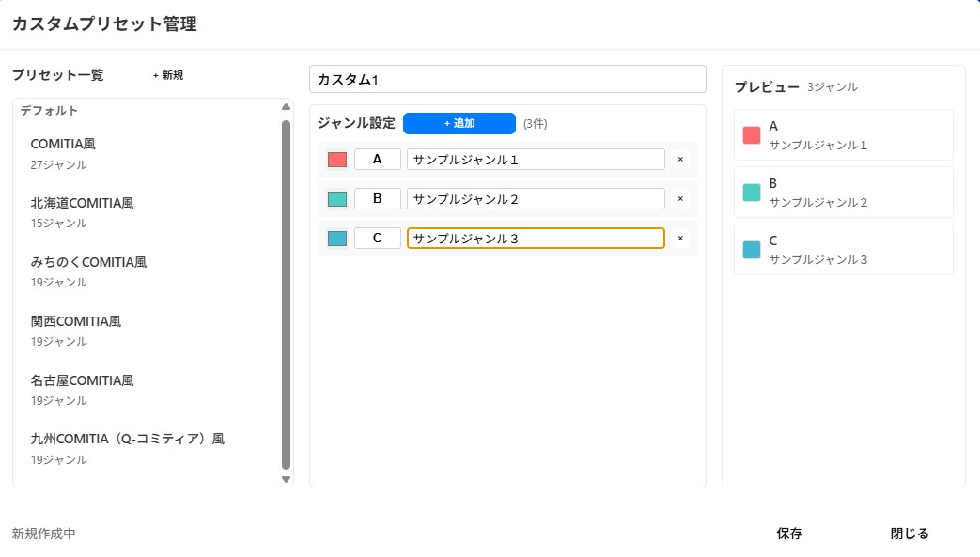Click the +追加 button in ジャンル設定
980x557 pixels.
(459, 123)
